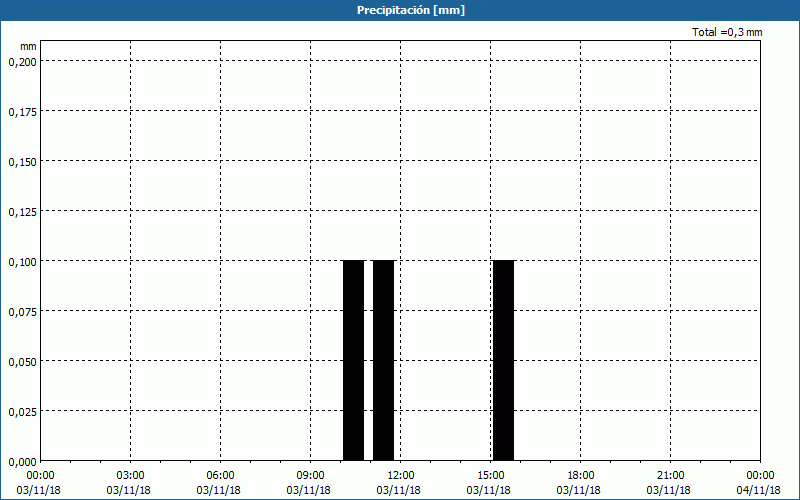The height and width of the screenshot is (500, 800).
Task: Click the 0,000 y-axis label
Action: [23, 462]
